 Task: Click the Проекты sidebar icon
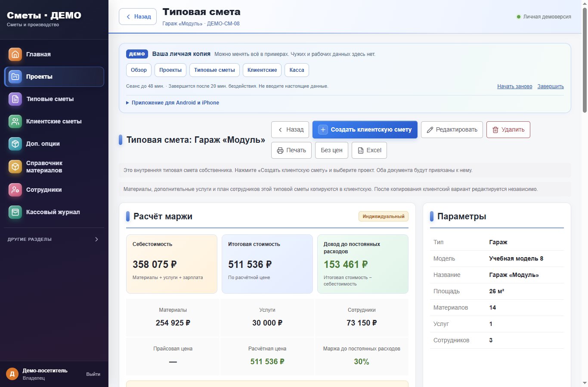click(15, 77)
